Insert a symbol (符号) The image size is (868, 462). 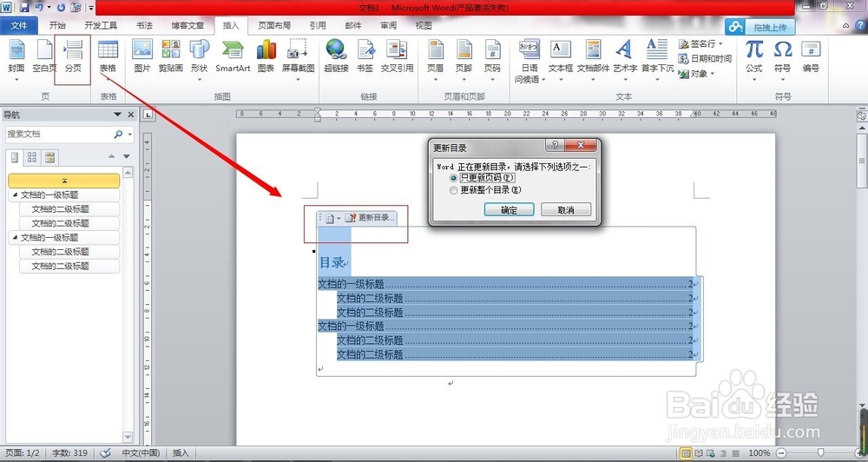tap(782, 59)
